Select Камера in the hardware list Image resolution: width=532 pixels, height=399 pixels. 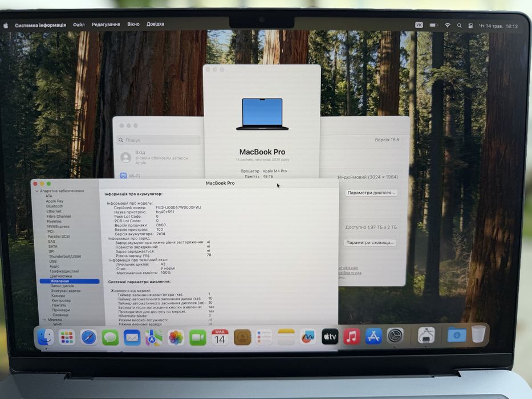click(x=58, y=295)
